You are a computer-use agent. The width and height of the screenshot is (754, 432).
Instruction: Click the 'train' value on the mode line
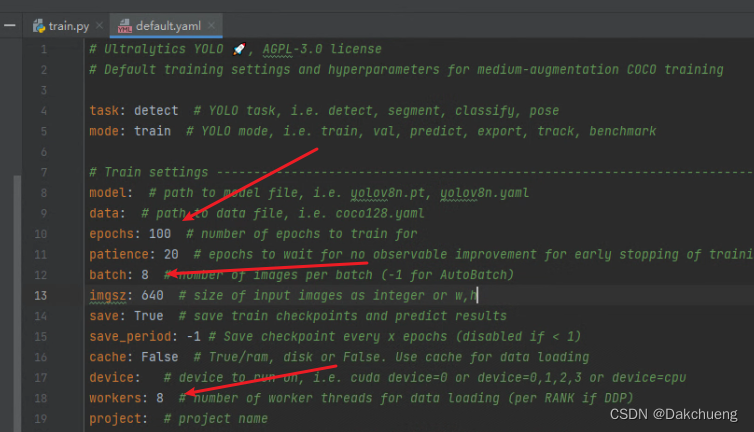(152, 131)
